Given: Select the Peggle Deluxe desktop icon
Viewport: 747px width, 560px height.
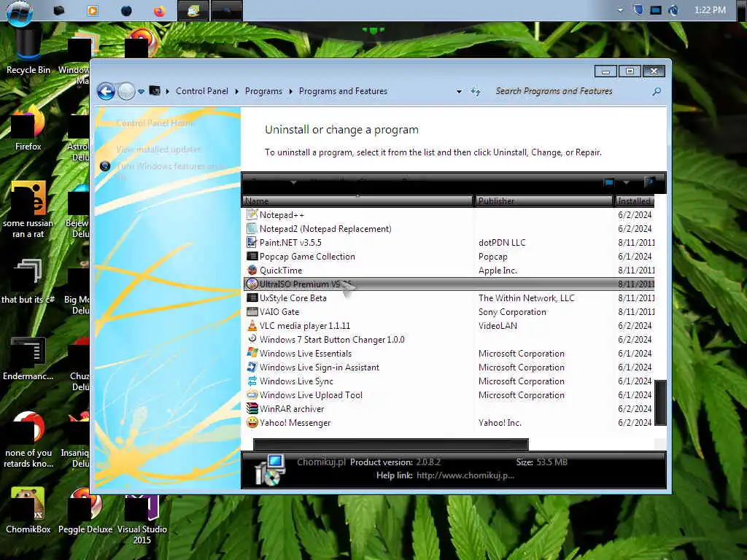Looking at the screenshot, I should [85, 510].
